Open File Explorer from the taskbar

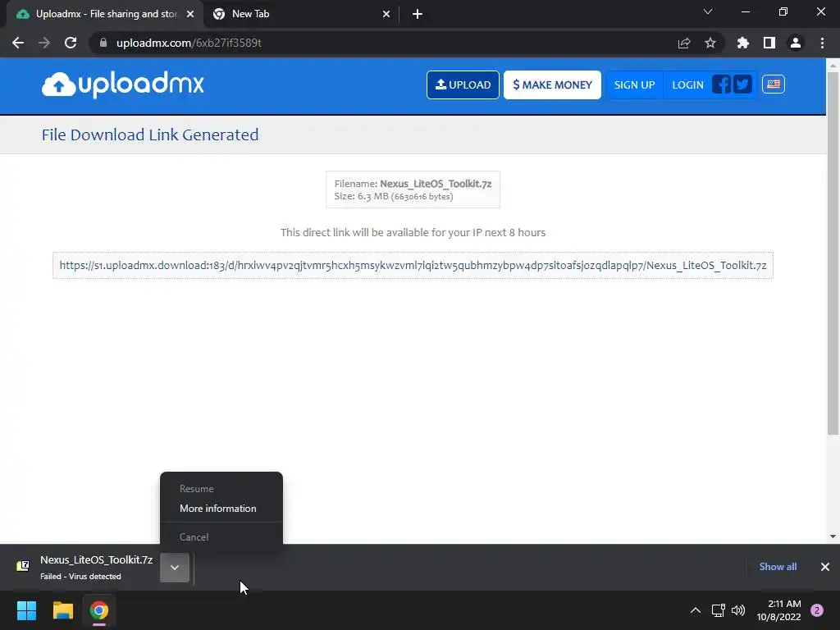click(x=62, y=610)
